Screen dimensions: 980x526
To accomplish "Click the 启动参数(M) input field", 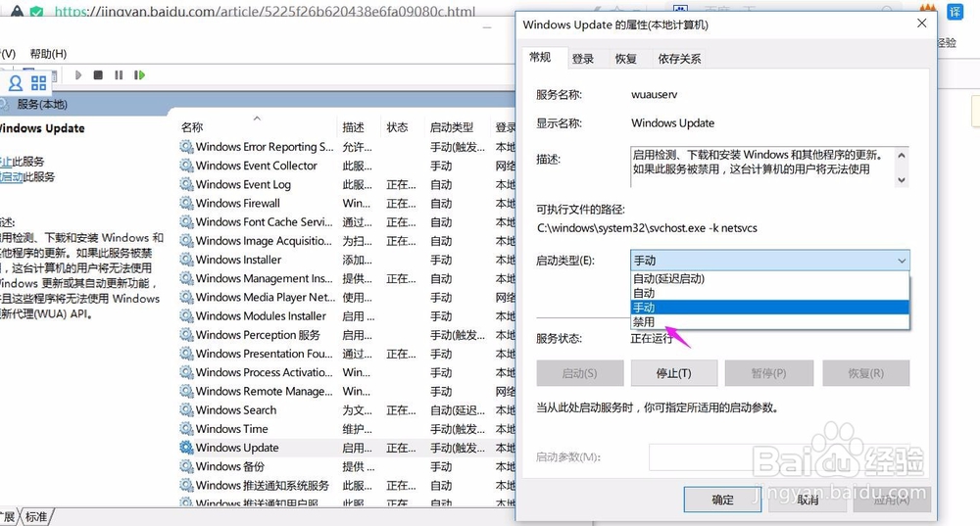I will 779,457.
